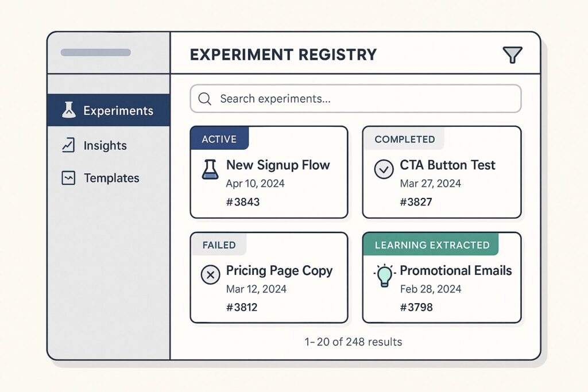Click the date Apr 10, 2024
The image size is (588, 392).
click(255, 184)
